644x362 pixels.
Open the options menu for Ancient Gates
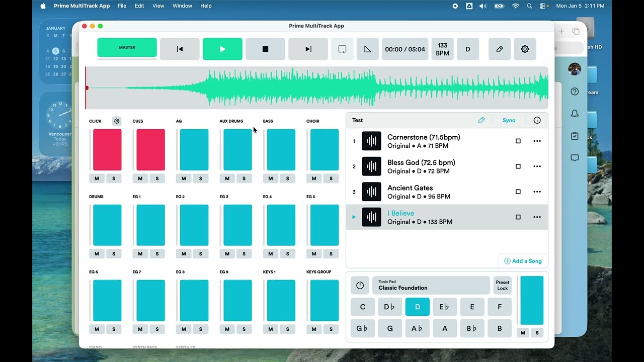tap(537, 192)
